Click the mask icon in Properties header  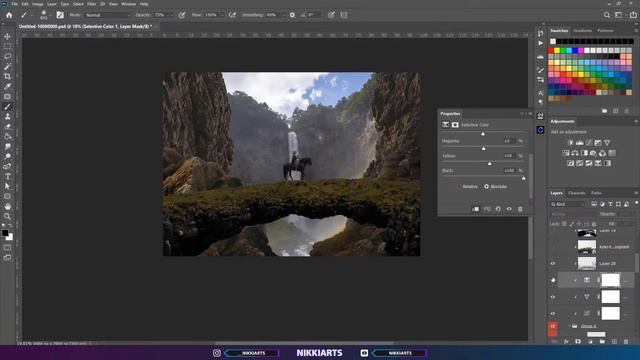(x=455, y=125)
